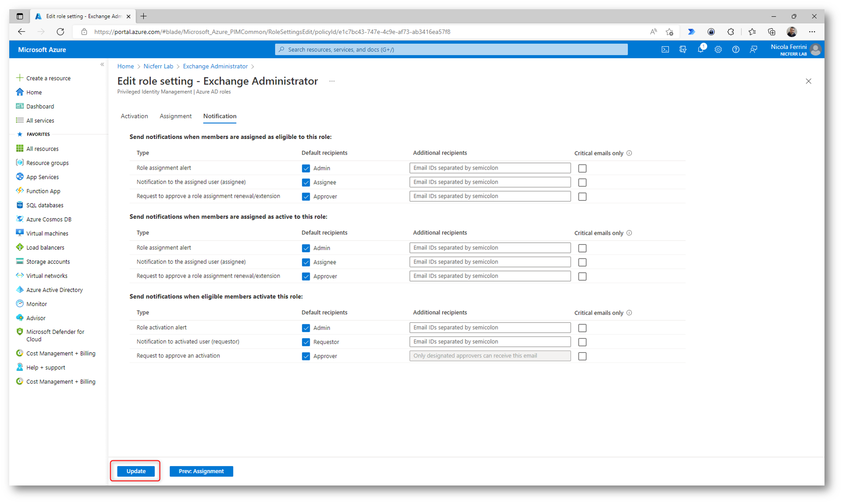843x504 pixels.
Task: Close the Edit role setting blade
Action: coord(808,81)
